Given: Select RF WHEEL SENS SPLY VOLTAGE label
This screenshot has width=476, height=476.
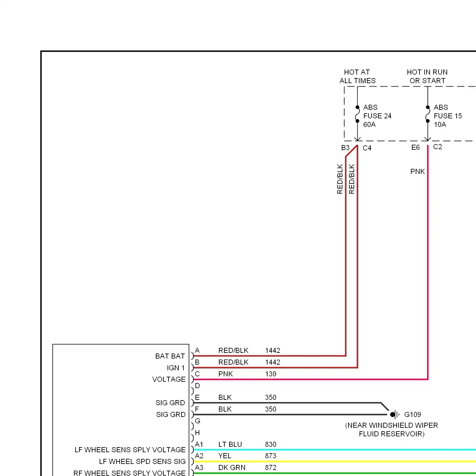Looking at the screenshot, I should (x=129, y=473).
